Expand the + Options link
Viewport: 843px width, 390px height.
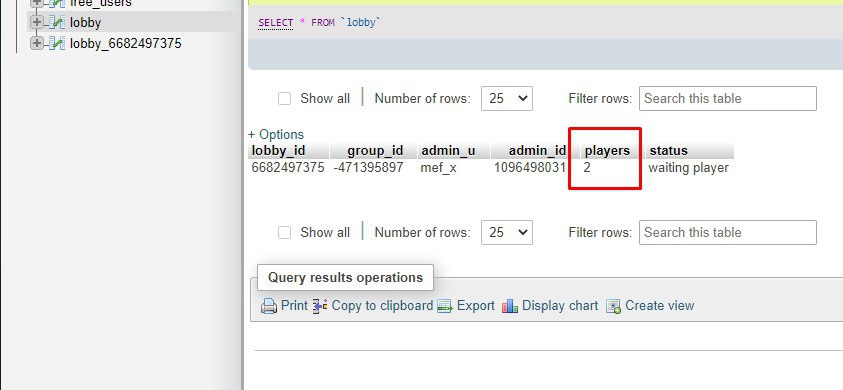click(x=276, y=134)
